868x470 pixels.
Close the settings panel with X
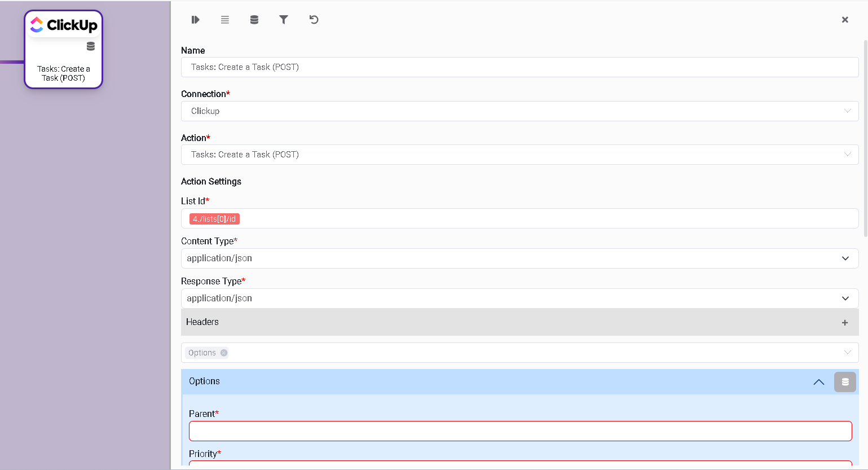click(x=845, y=20)
